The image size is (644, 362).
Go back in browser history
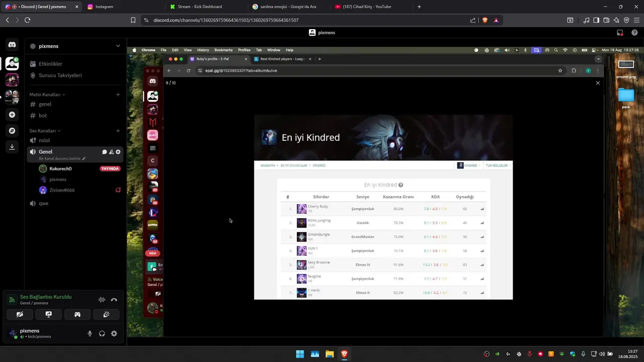7,20
